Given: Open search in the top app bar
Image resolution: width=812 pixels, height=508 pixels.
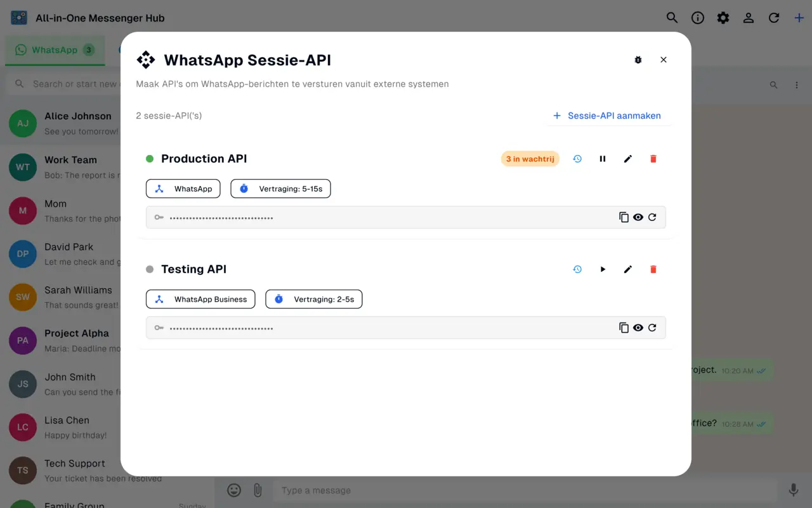Looking at the screenshot, I should pos(672,18).
